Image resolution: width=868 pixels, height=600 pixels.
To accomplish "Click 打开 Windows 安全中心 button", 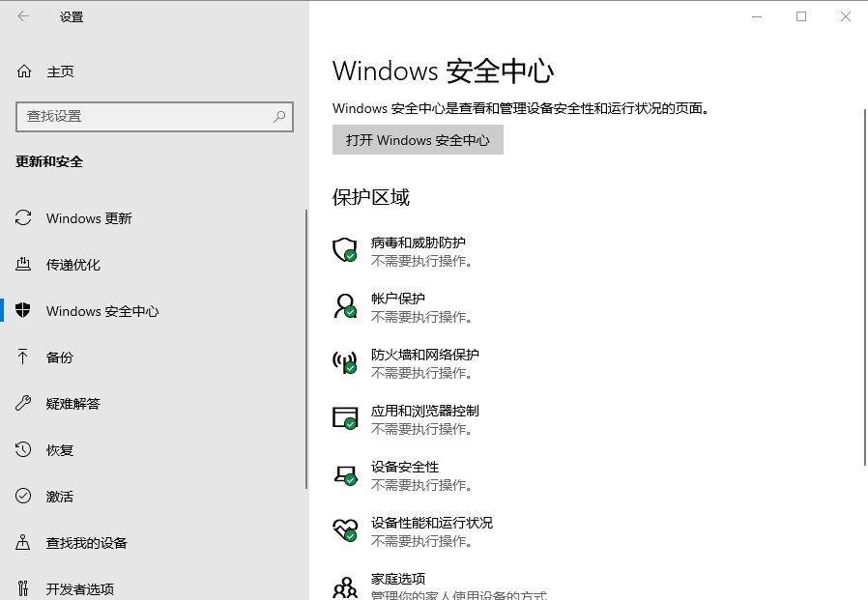I will coord(418,139).
